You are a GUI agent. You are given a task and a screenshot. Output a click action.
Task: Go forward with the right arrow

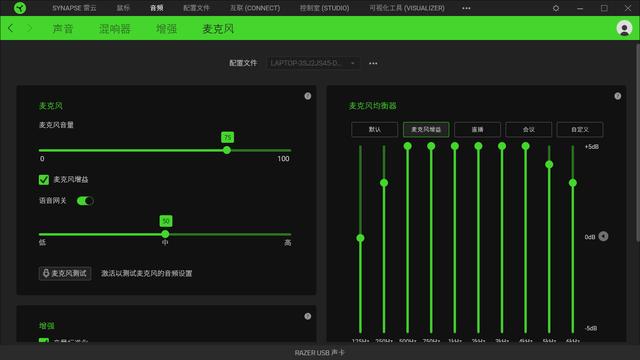pyautogui.click(x=29, y=28)
